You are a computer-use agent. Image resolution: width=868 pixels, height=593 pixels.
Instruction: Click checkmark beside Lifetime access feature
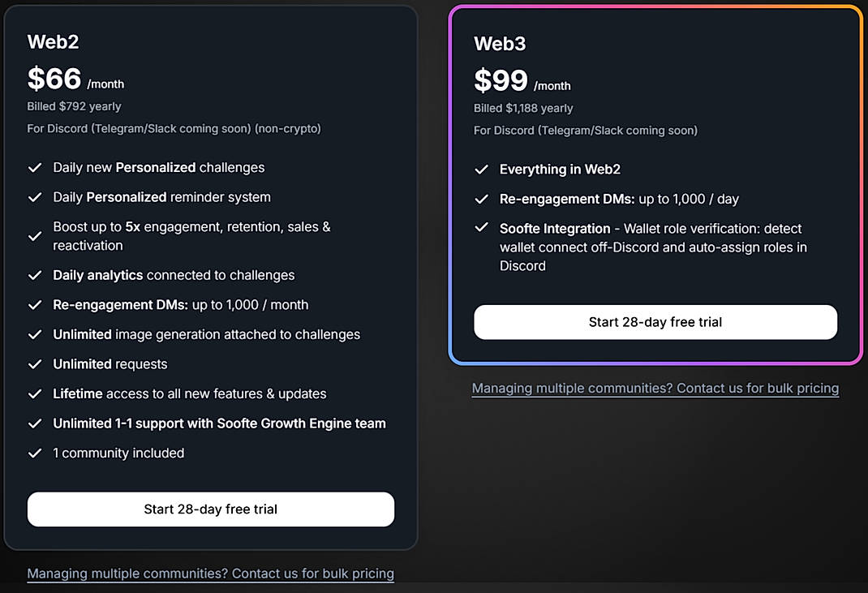[35, 393]
